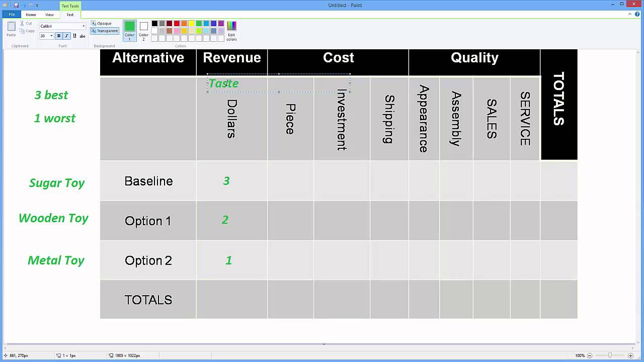This screenshot has width=644, height=362.
Task: Switch to the Home tab
Action: 31,15
